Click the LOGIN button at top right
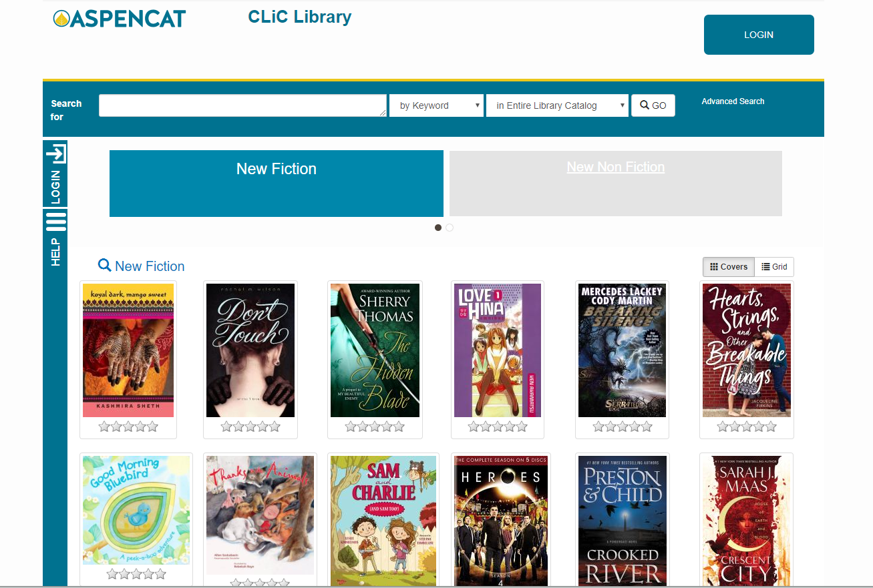The height and width of the screenshot is (588, 873). coord(759,35)
